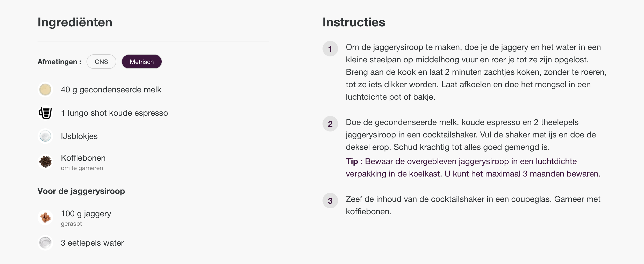The image size is (644, 264).
Task: Click the Ingrediënten heading
Action: point(75,22)
